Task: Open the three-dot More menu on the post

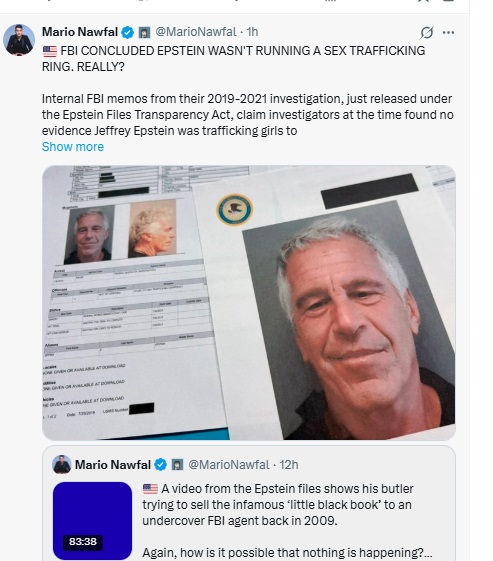Action: tap(448, 33)
